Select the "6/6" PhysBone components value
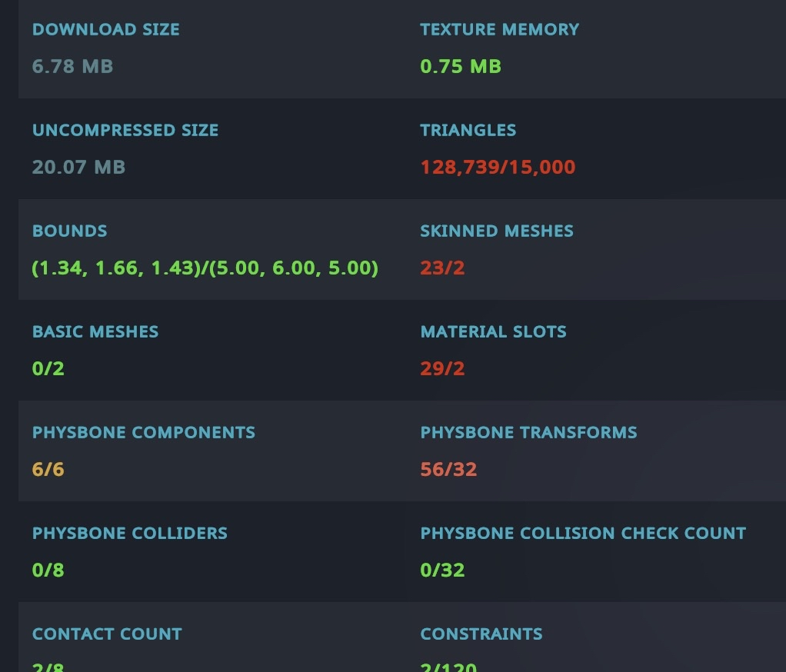This screenshot has width=786, height=672. coord(48,470)
